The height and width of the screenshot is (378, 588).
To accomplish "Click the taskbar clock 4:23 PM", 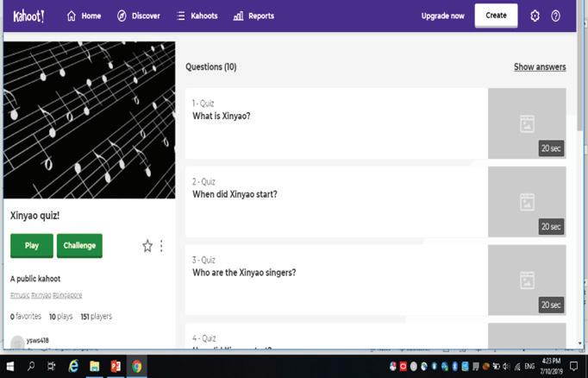I will [551, 366].
